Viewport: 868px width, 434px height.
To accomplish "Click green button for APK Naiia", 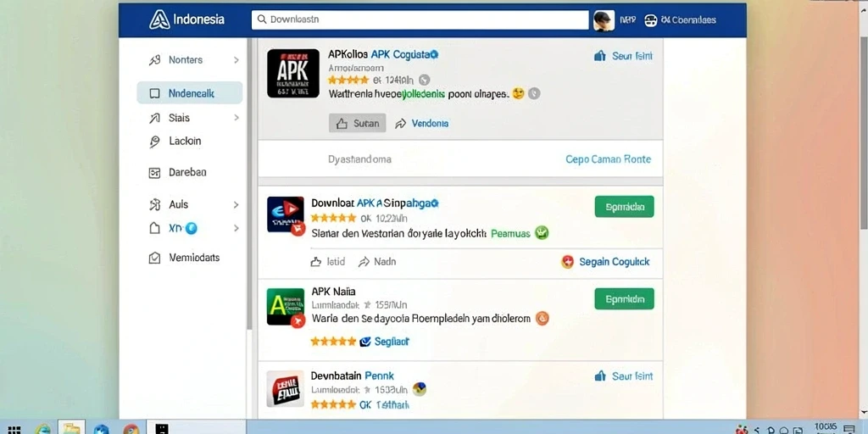I will tap(624, 299).
